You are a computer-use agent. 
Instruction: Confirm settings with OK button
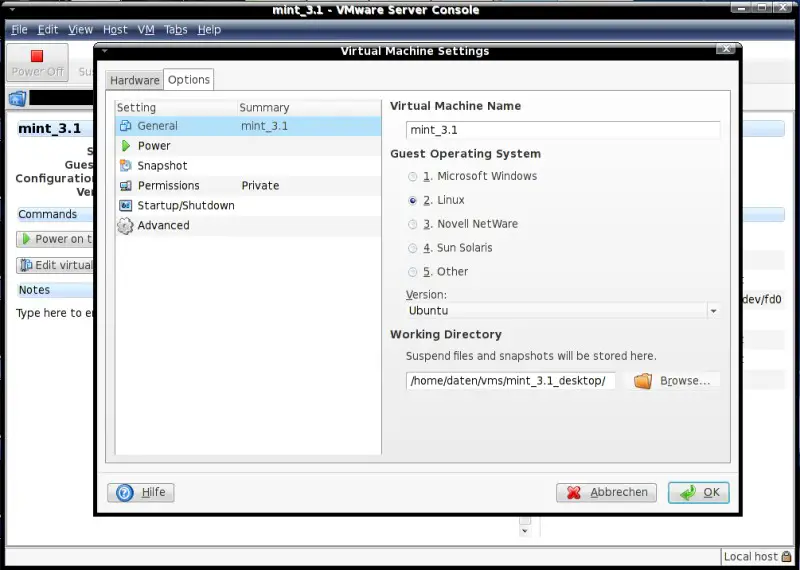(x=698, y=492)
